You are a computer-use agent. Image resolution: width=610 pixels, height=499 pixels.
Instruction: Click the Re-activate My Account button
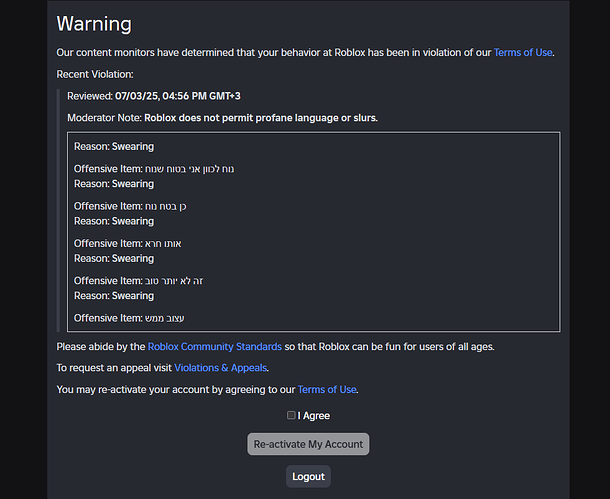click(x=308, y=443)
